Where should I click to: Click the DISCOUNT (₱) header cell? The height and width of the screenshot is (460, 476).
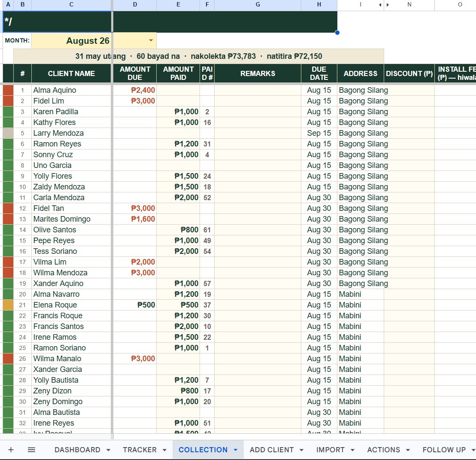point(409,73)
